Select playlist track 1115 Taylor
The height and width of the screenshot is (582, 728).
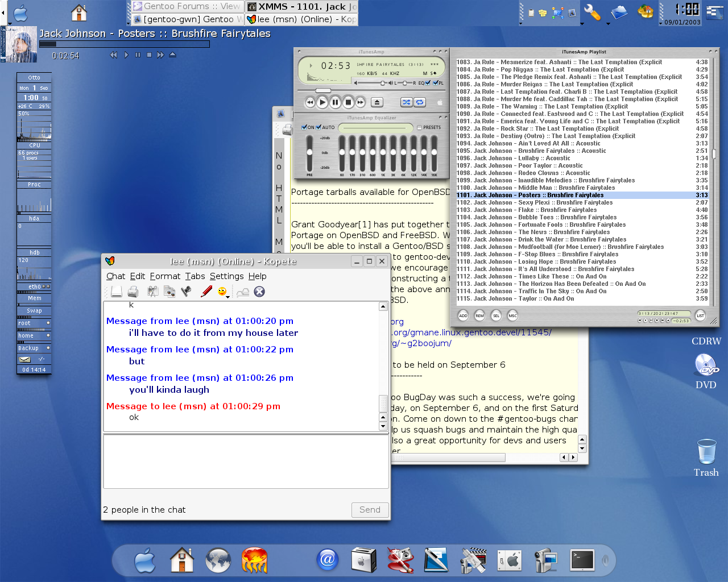click(582, 298)
